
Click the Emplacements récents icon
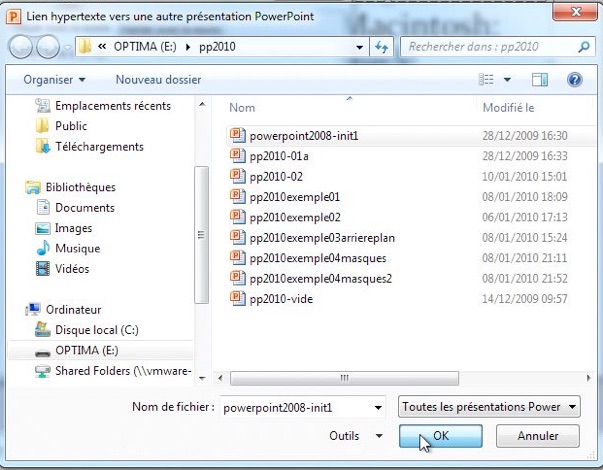point(43,105)
